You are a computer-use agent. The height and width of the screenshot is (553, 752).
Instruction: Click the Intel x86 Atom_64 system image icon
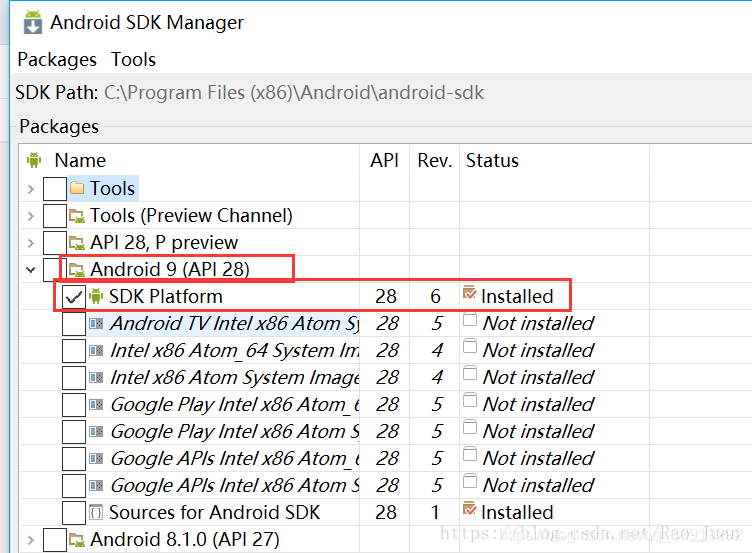click(96, 351)
